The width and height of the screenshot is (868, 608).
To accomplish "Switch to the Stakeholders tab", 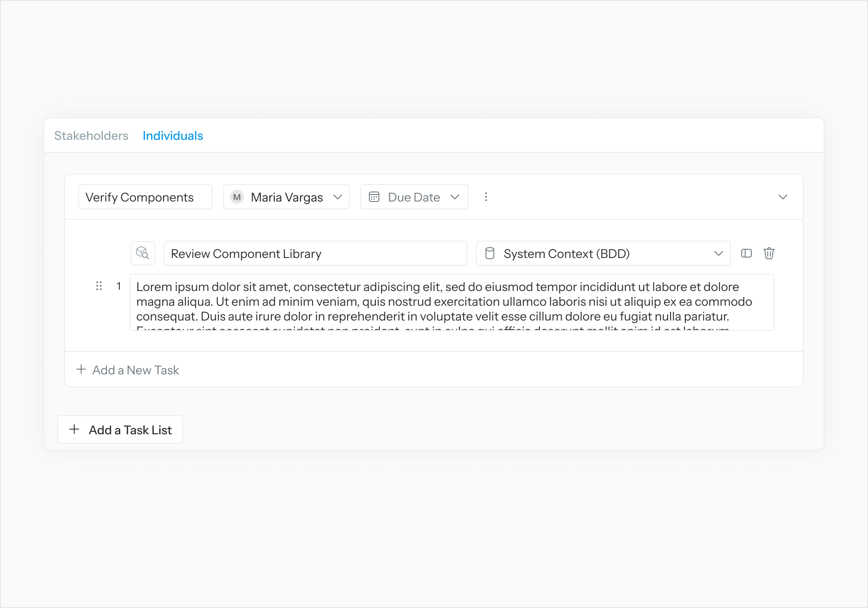I will click(x=91, y=136).
